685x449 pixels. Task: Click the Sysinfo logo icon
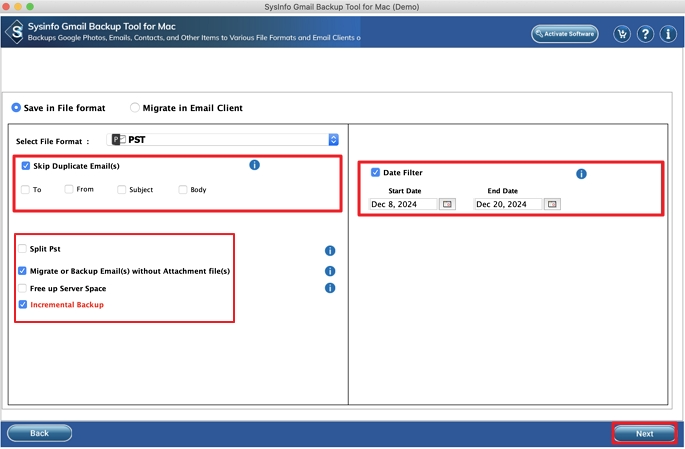point(16,32)
